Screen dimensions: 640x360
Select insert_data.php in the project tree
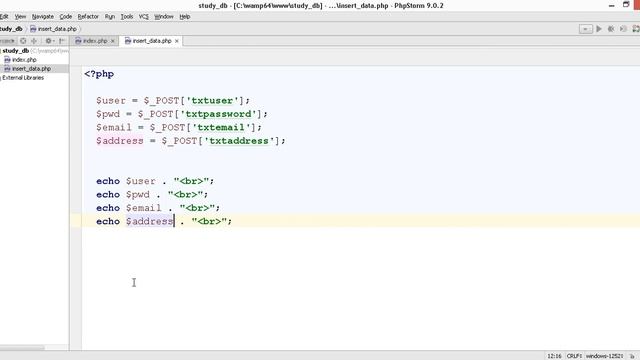[31, 69]
